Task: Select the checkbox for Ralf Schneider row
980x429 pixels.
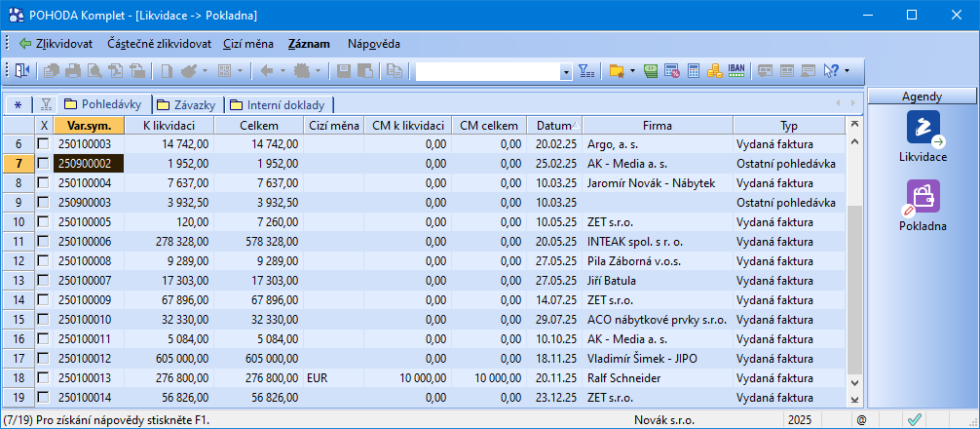Action: pyautogui.click(x=43, y=377)
